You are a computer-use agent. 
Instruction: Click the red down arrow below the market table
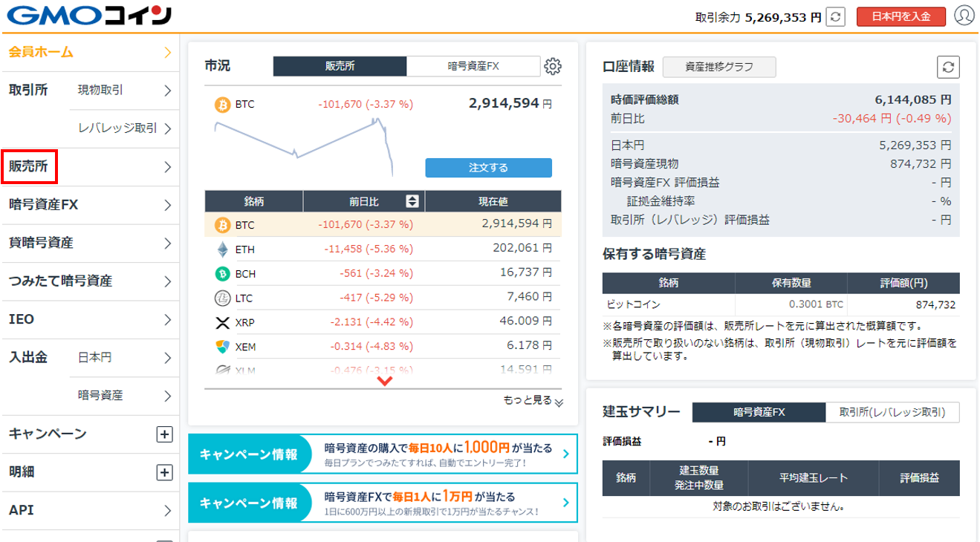[384, 381]
